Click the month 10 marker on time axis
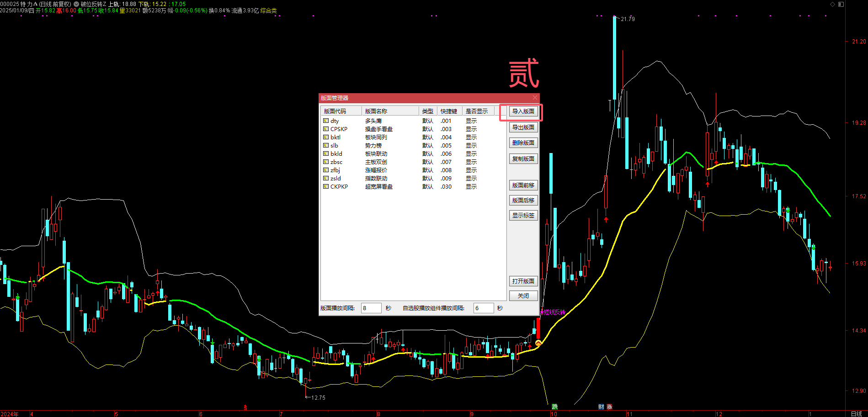This screenshot has width=868, height=417. (x=554, y=414)
